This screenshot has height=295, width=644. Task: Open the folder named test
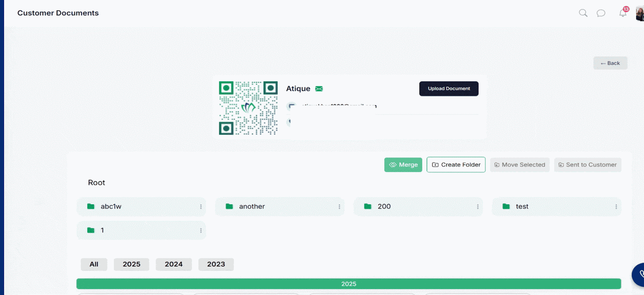(522, 206)
